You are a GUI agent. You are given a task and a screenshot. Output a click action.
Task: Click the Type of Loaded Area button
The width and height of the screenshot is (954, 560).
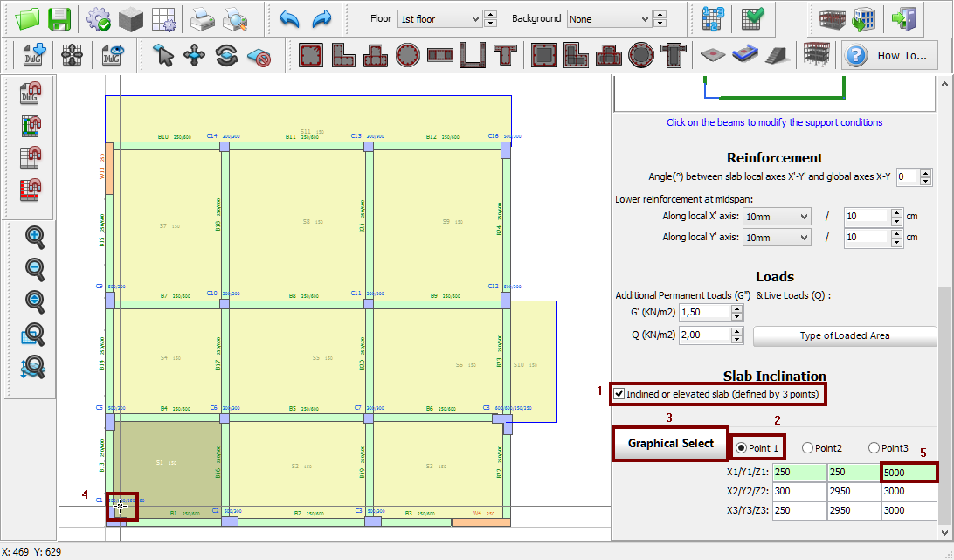[844, 336]
